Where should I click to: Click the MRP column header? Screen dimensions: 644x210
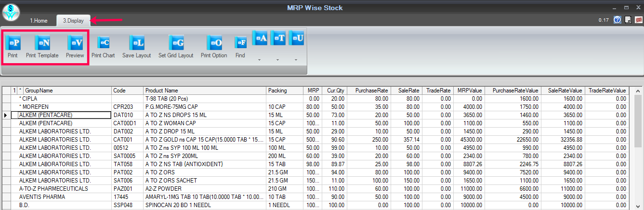(312, 91)
